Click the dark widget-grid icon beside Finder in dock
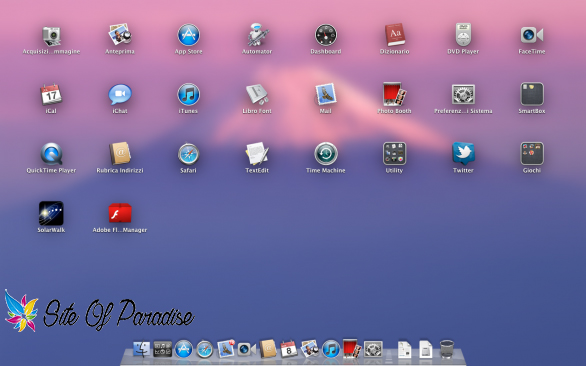Viewport: 586px width, 366px height. [x=163, y=349]
